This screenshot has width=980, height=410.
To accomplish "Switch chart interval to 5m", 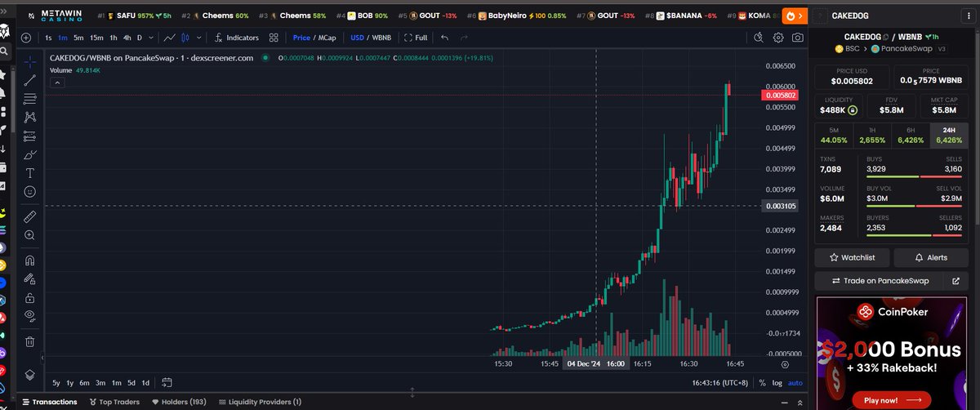I will coord(78,38).
